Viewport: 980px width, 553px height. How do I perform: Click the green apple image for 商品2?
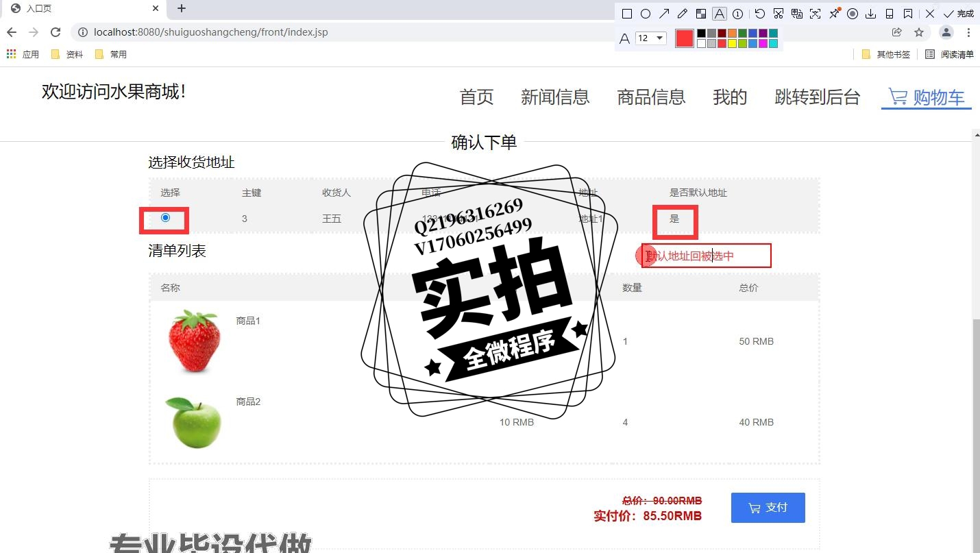[x=193, y=423]
